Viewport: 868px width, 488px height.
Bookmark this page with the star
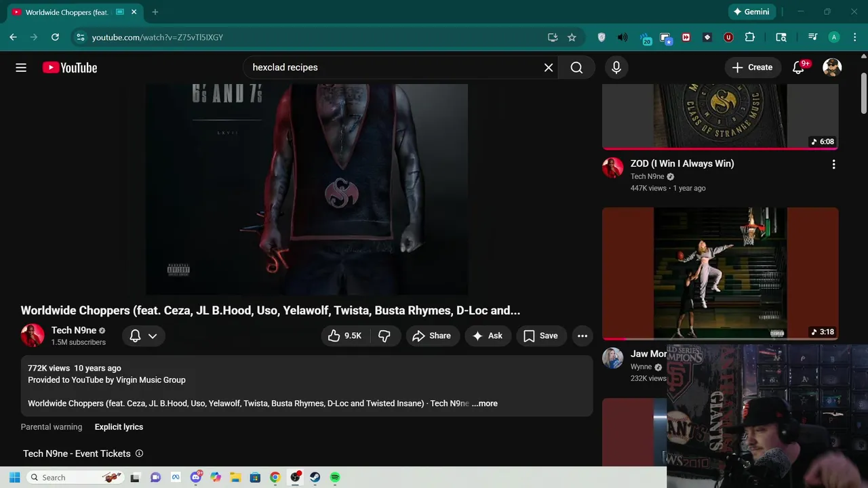[572, 37]
